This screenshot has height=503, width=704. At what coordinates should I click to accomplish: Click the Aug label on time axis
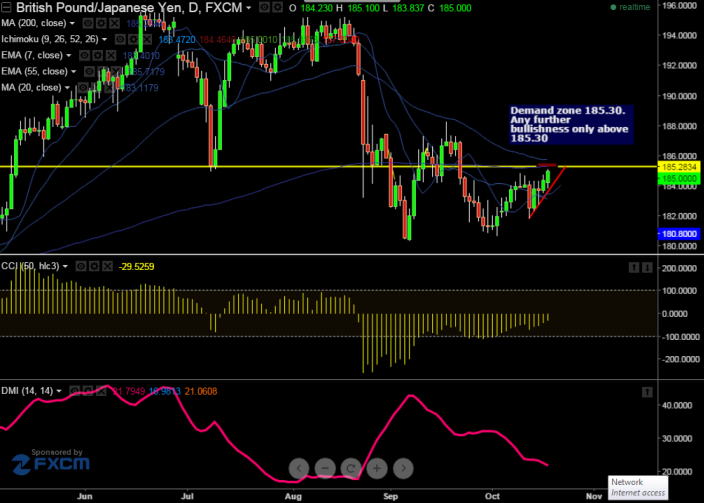tap(293, 496)
